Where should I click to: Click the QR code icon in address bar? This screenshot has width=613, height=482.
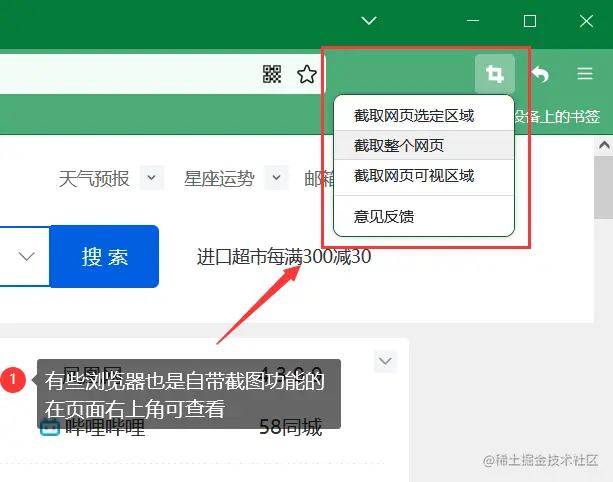pos(272,74)
